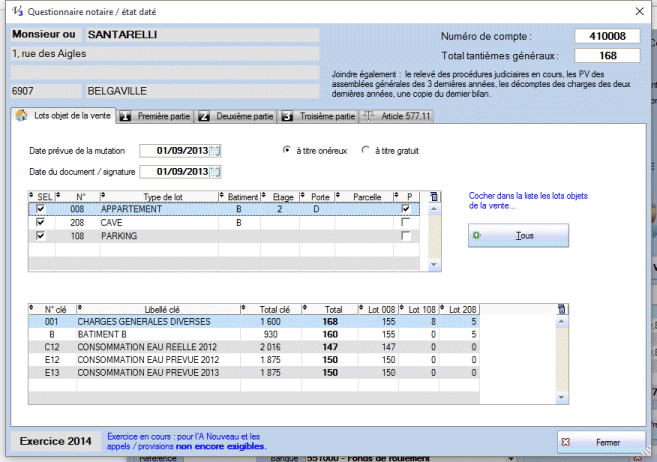This screenshot has width=657, height=462.
Task: Uncheck SEL box for lot 208 CAVE
Action: click(x=41, y=222)
